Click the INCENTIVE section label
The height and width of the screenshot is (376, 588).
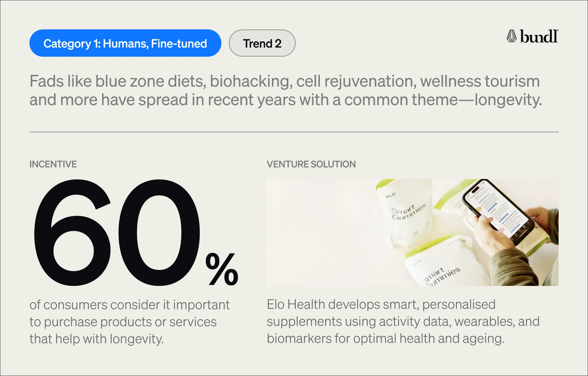point(53,164)
